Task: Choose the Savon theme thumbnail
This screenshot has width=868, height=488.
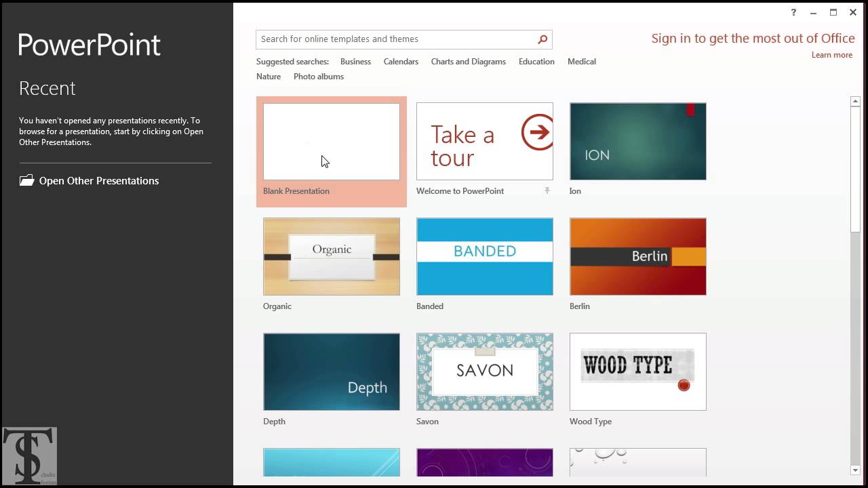Action: pyautogui.click(x=485, y=372)
